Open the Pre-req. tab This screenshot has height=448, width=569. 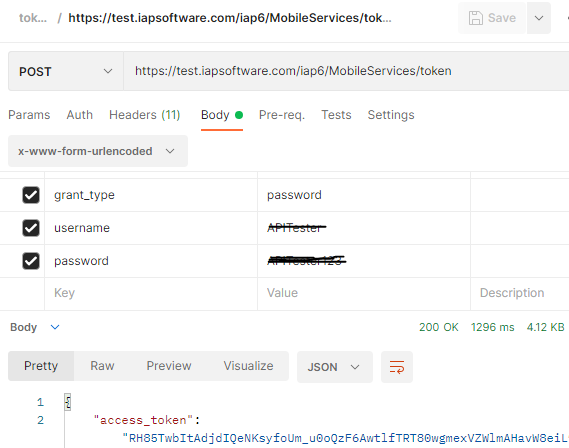pos(282,115)
